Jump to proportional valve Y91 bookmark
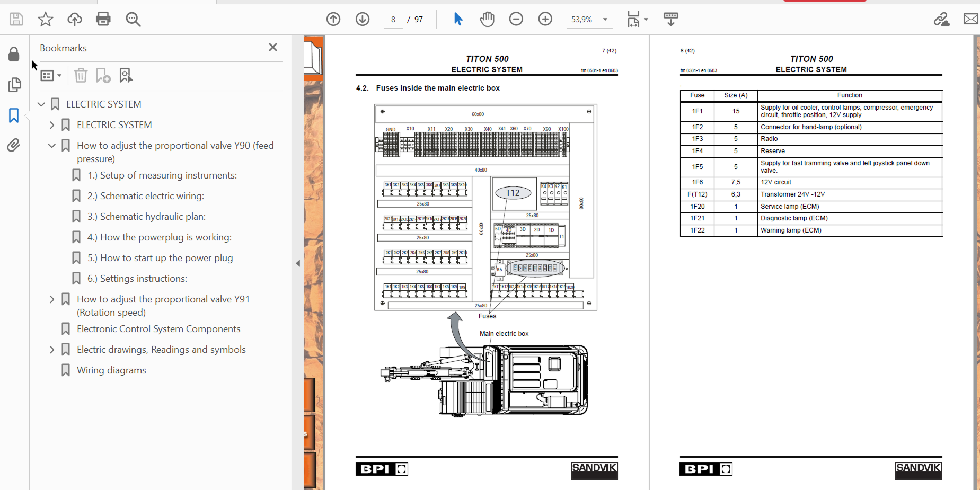The width and height of the screenshot is (980, 490). (163, 306)
